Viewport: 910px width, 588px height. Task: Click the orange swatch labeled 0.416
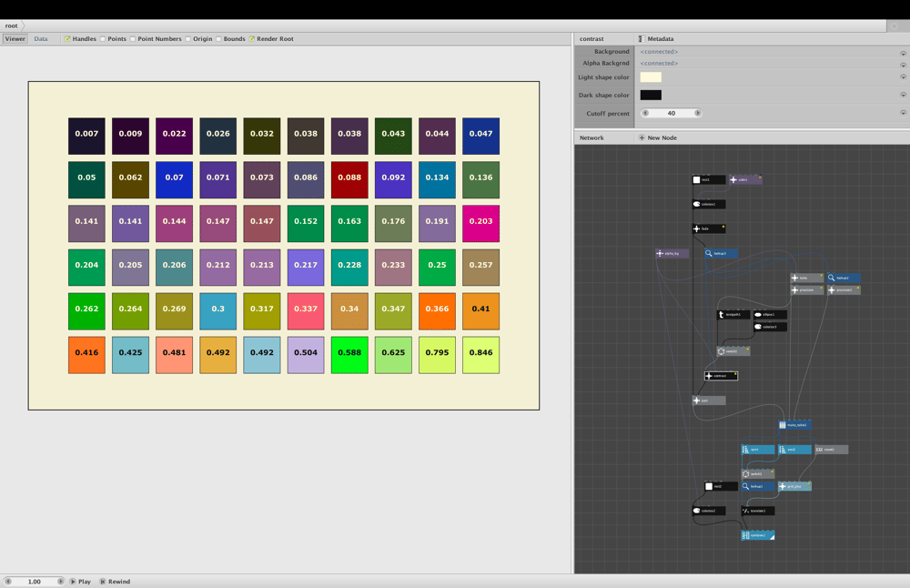[86, 355]
